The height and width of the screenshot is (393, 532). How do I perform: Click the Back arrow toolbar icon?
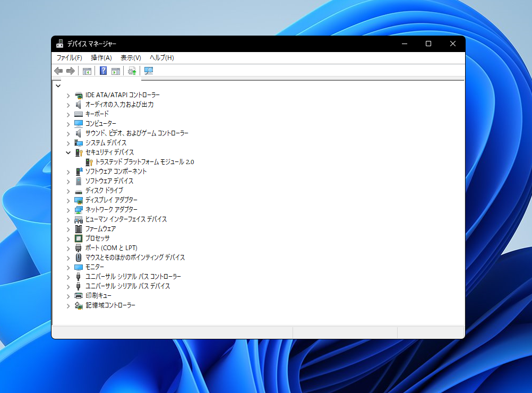tap(58, 71)
